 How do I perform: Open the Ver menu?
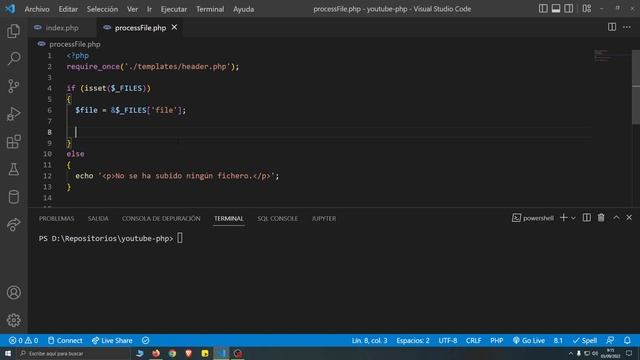tap(132, 9)
